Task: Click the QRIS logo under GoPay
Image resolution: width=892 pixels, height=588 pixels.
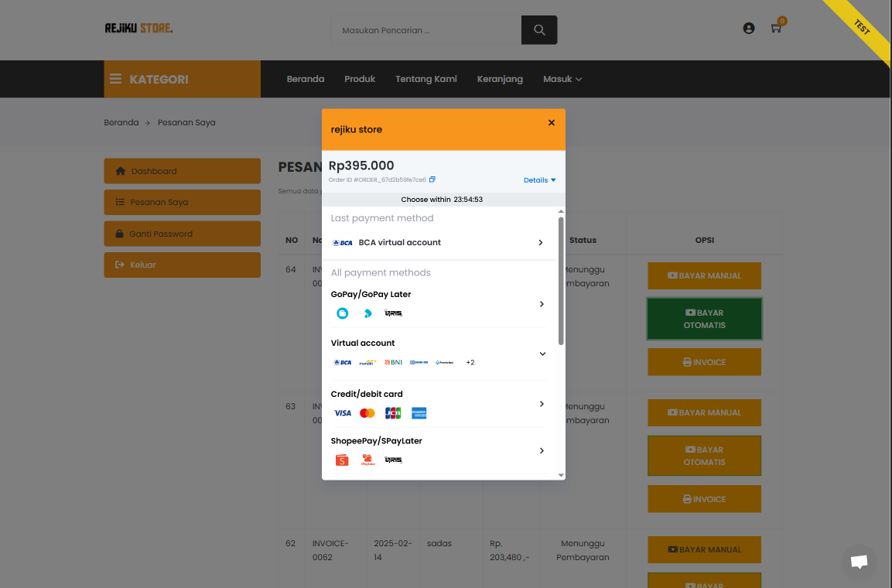Action: 392,313
